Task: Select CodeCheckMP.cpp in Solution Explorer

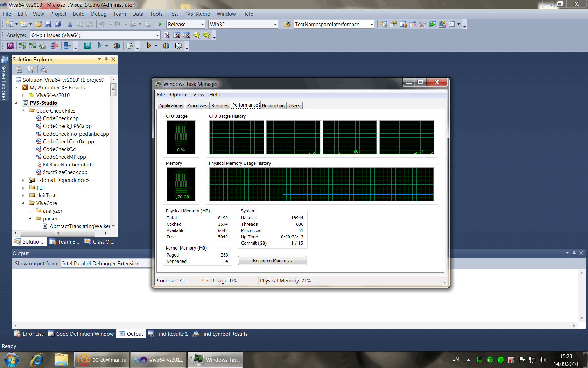Action: 64,157
